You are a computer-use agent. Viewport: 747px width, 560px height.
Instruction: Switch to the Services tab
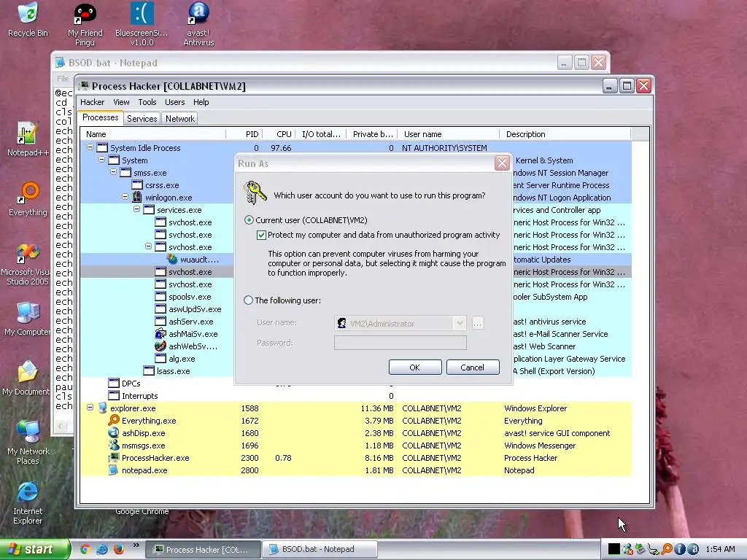(142, 119)
